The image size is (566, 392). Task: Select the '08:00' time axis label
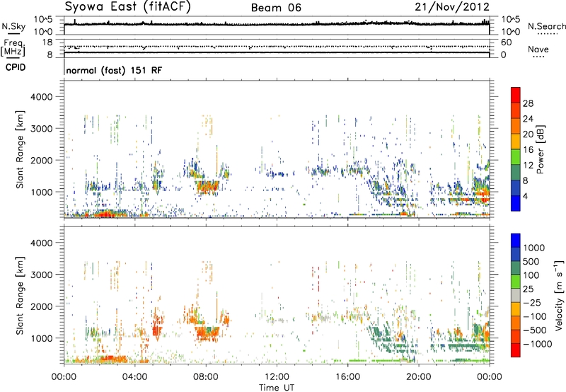(x=206, y=377)
